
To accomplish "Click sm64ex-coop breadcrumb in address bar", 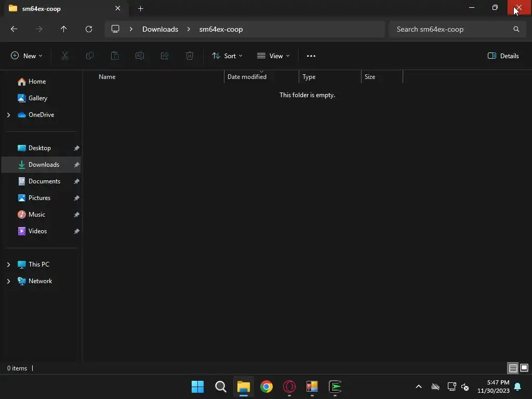I will coord(221,29).
